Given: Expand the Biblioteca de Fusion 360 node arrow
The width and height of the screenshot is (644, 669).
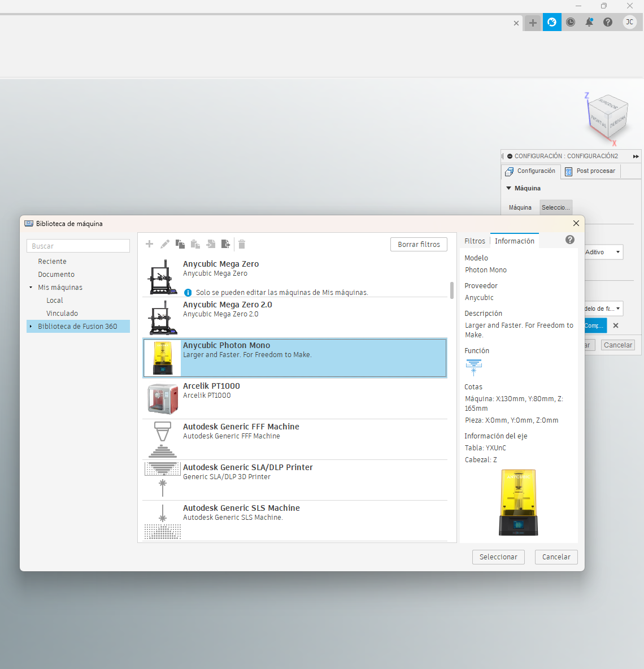Looking at the screenshot, I should point(31,327).
